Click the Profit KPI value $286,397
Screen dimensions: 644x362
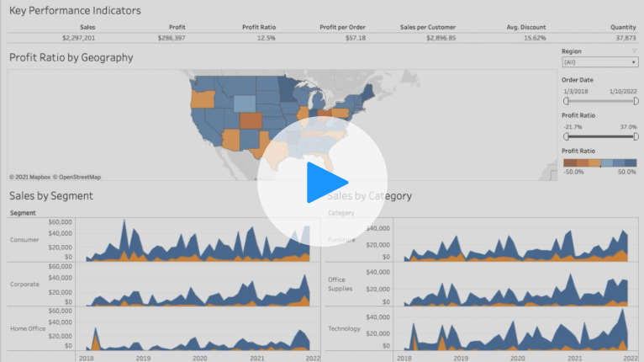pyautogui.click(x=169, y=38)
